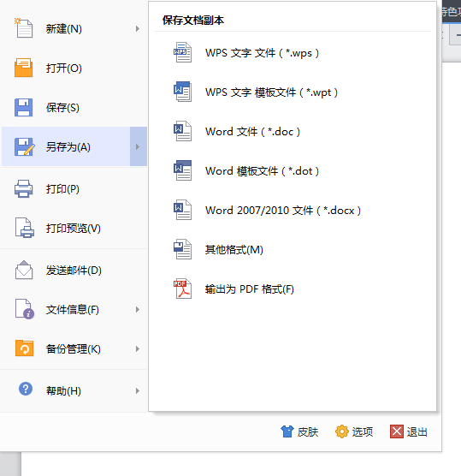Image resolution: width=461 pixels, height=476 pixels.
Task: Click the Word *.docx file icon
Action: (x=182, y=210)
